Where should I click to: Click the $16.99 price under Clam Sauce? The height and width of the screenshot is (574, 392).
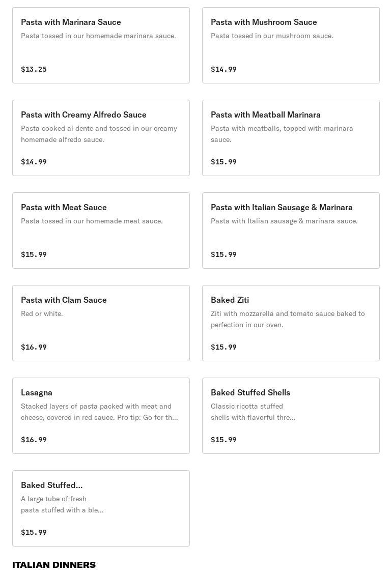(34, 347)
